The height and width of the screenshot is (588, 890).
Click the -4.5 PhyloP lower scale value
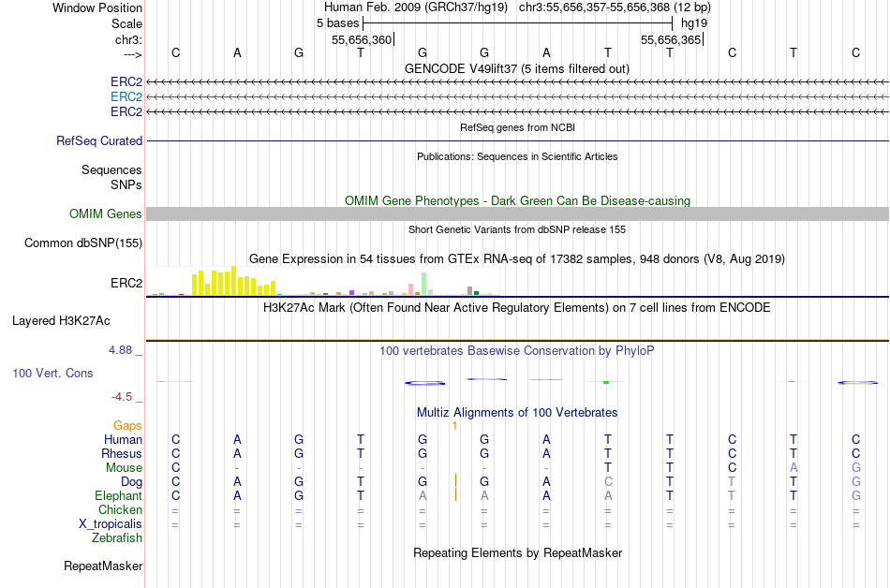click(122, 397)
